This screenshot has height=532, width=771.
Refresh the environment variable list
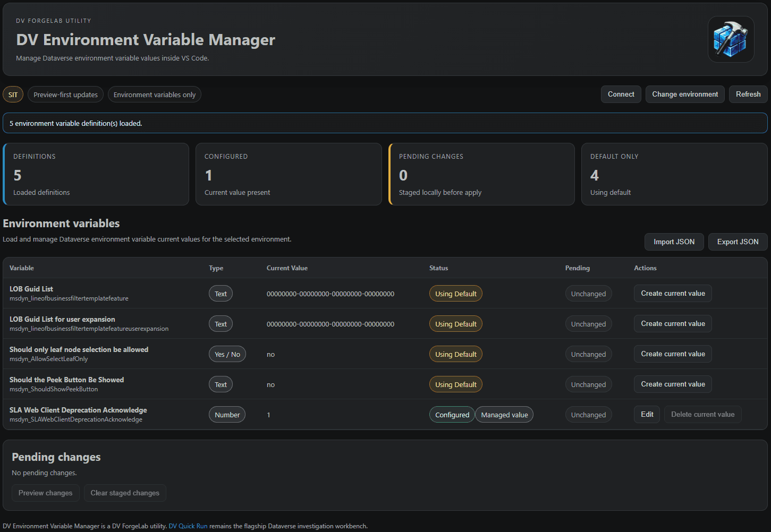pyautogui.click(x=748, y=95)
